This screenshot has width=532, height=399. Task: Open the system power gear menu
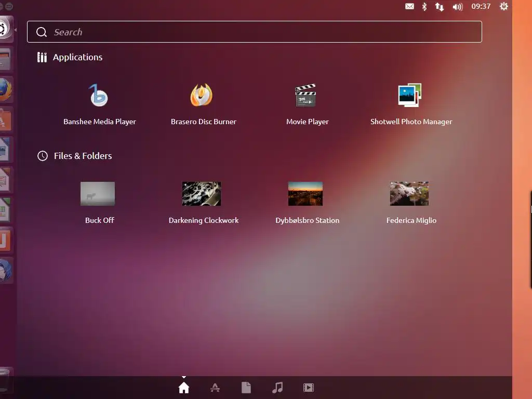click(x=504, y=6)
